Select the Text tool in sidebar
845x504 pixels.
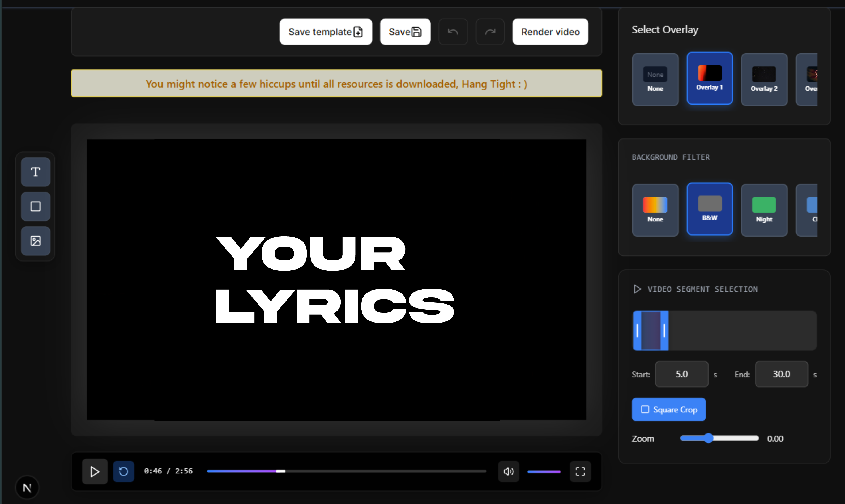tap(35, 172)
